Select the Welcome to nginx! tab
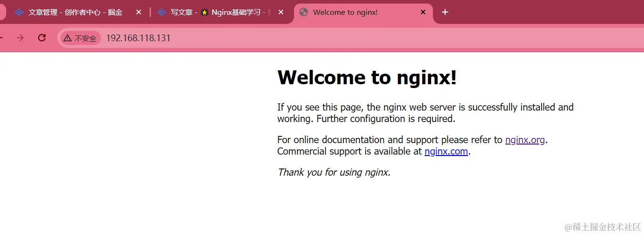644x235 pixels. click(363, 12)
